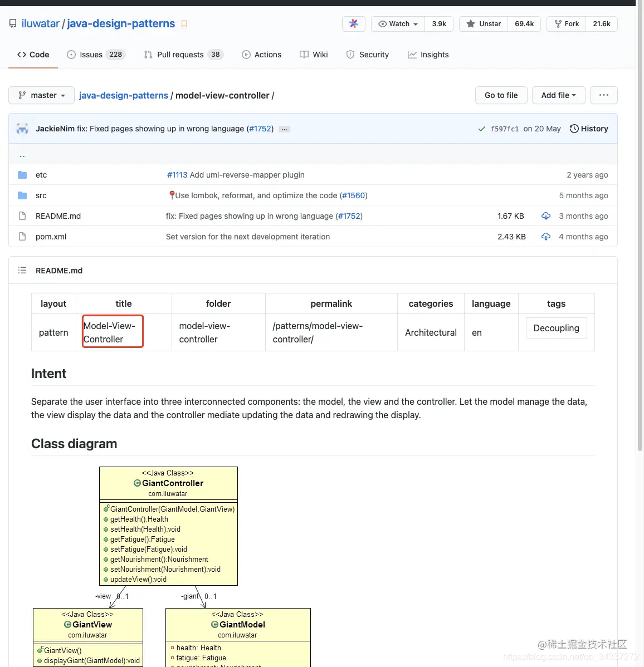644x667 pixels.
Task: Open the Wiki tab
Action: coord(314,55)
